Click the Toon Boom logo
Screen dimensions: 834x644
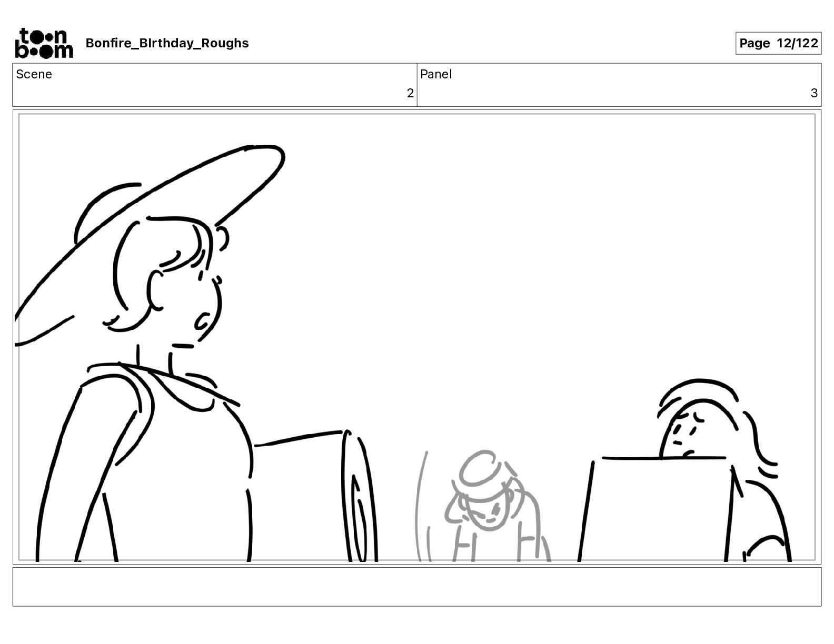pyautogui.click(x=44, y=43)
